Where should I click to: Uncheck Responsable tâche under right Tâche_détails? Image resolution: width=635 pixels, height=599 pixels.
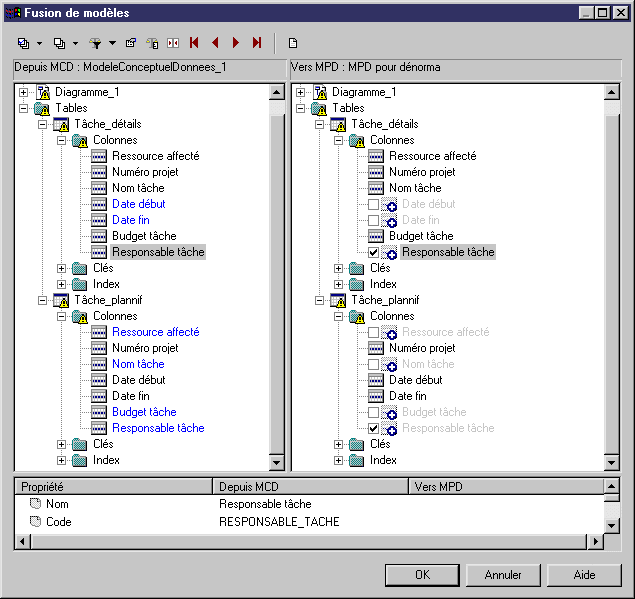tap(373, 252)
